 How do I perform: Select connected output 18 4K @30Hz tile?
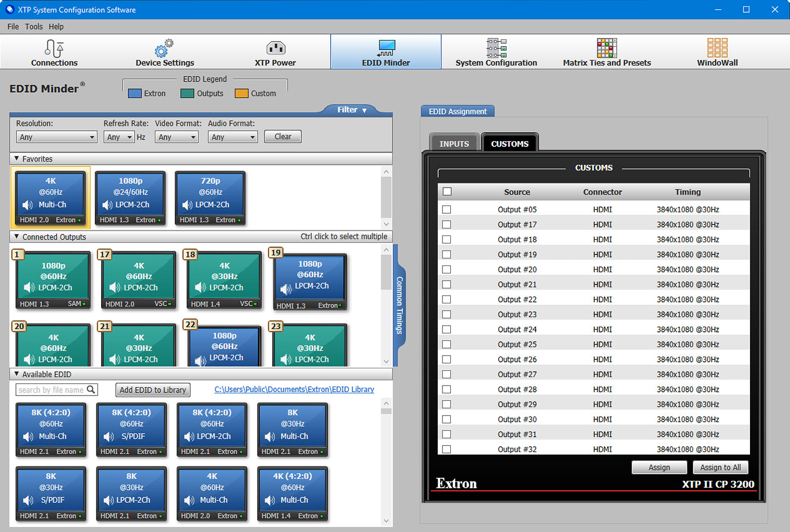(224, 280)
